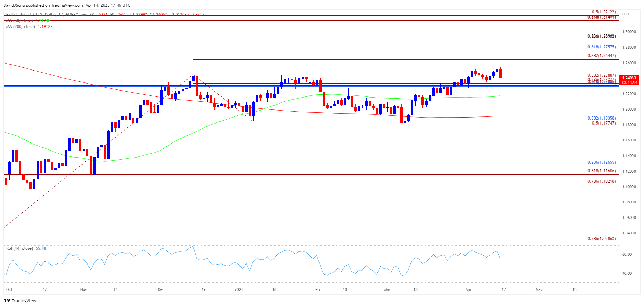This screenshot has height=307, width=644.
Task: Click the 0.382(1.26447) Fibonacci label
Action: pyautogui.click(x=602, y=56)
